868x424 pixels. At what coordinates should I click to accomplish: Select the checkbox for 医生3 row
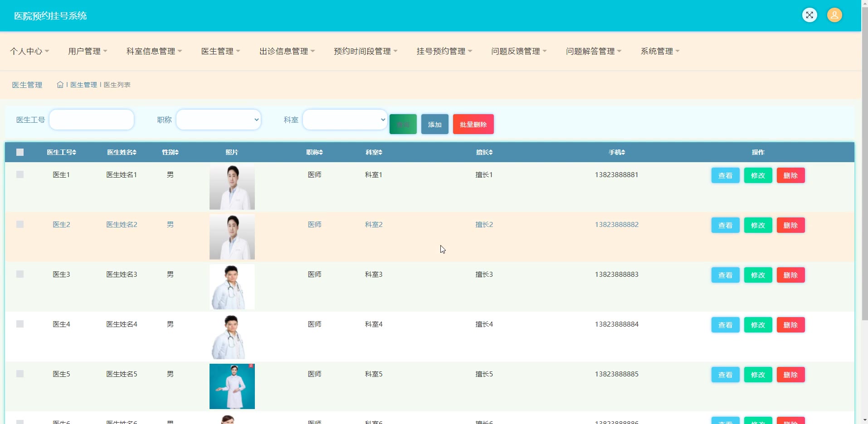[20, 274]
